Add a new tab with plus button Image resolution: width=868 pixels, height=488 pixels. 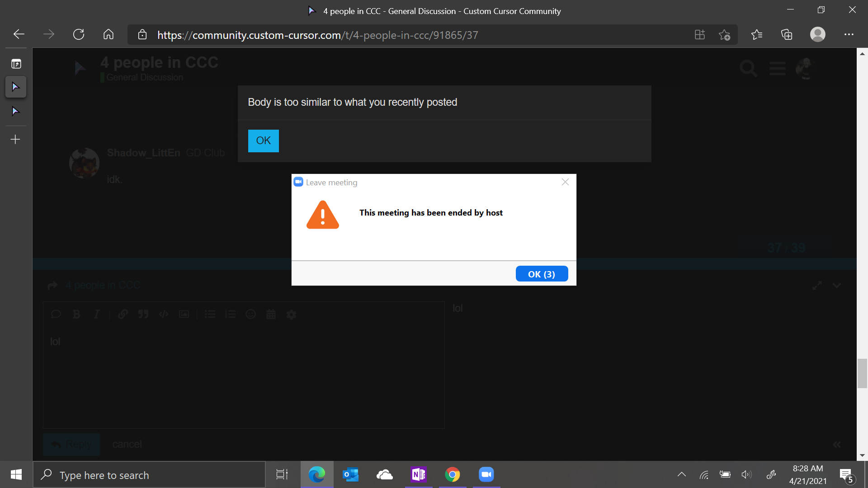click(x=16, y=139)
